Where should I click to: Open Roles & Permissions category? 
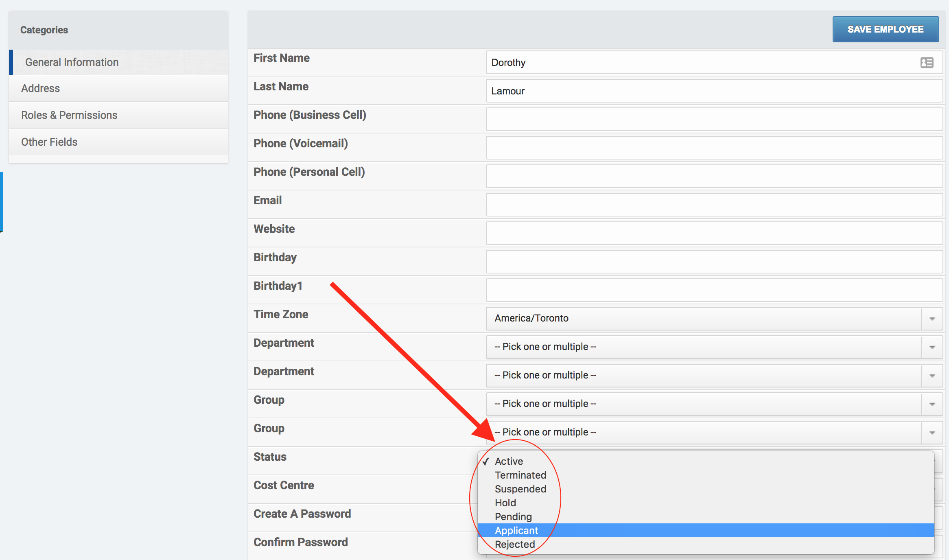(x=69, y=115)
